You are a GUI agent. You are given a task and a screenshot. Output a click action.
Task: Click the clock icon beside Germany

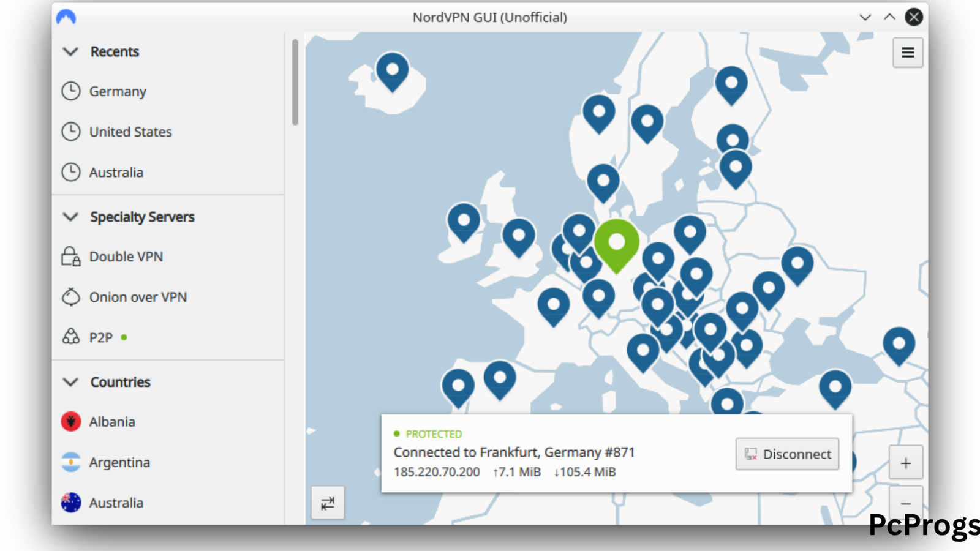click(71, 91)
